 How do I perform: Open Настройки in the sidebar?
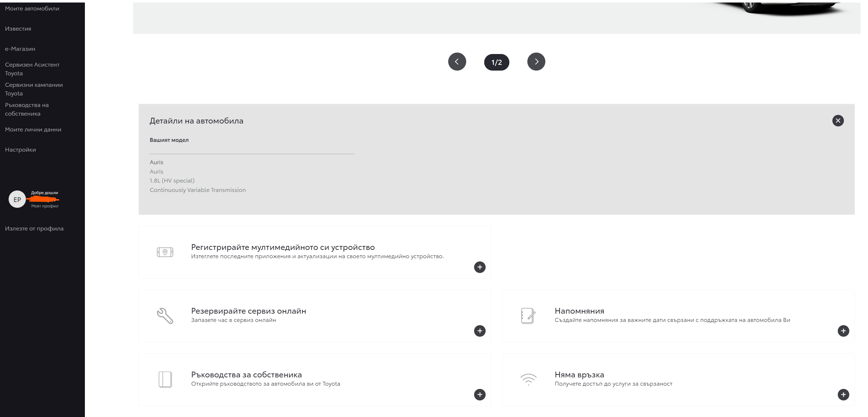21,149
